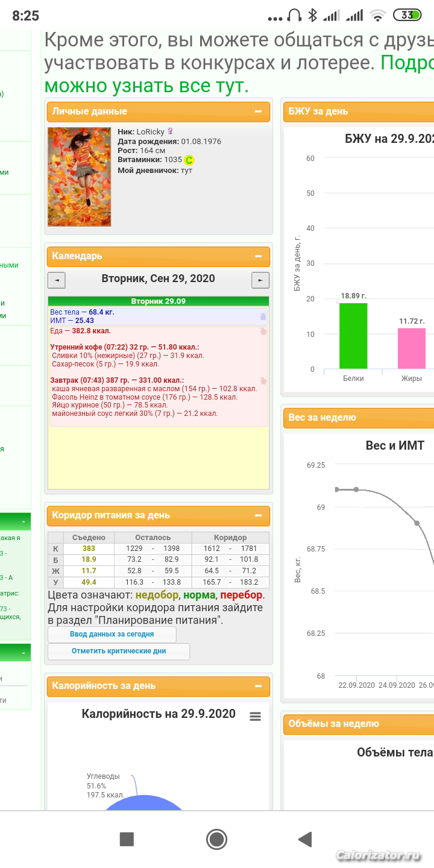Open the 'тут' diary link

click(x=187, y=171)
